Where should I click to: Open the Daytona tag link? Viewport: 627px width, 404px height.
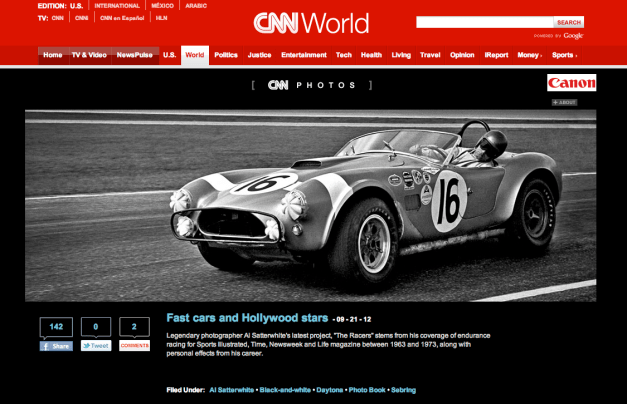click(x=329, y=389)
